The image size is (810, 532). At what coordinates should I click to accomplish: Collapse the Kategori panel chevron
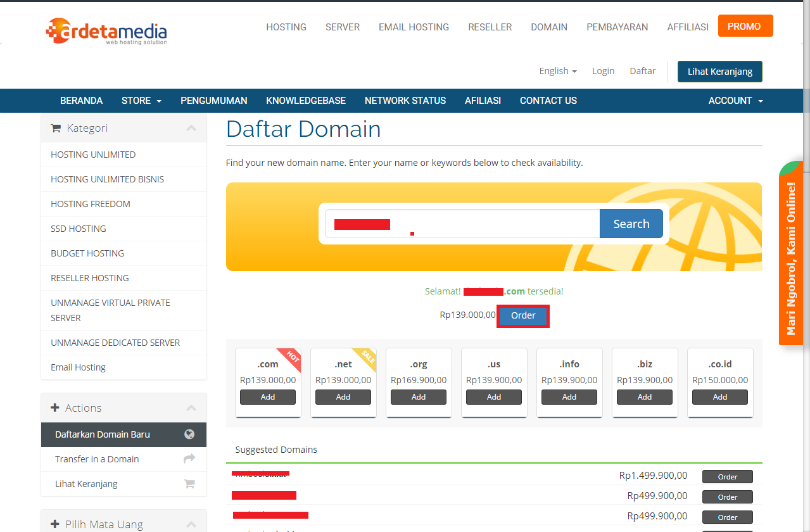(x=191, y=128)
